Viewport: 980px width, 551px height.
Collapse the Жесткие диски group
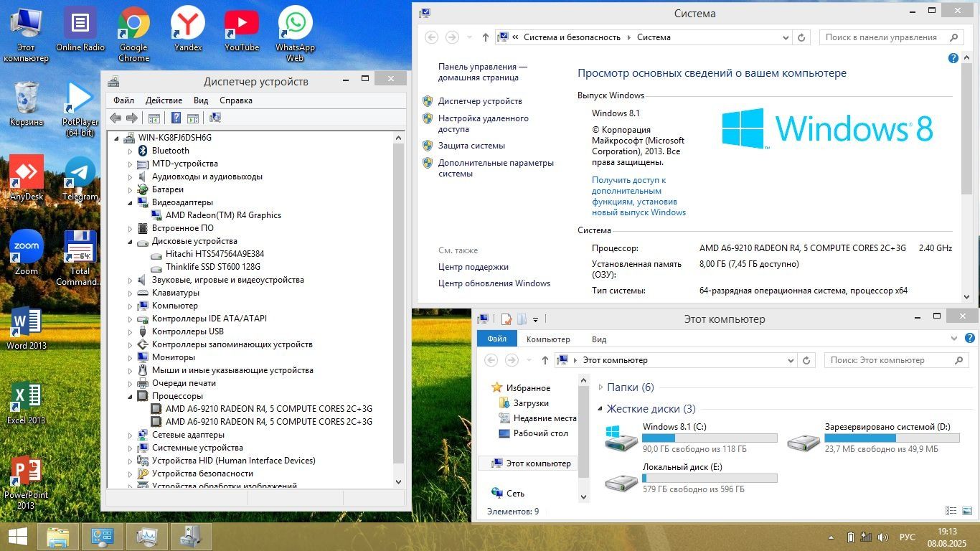click(600, 409)
